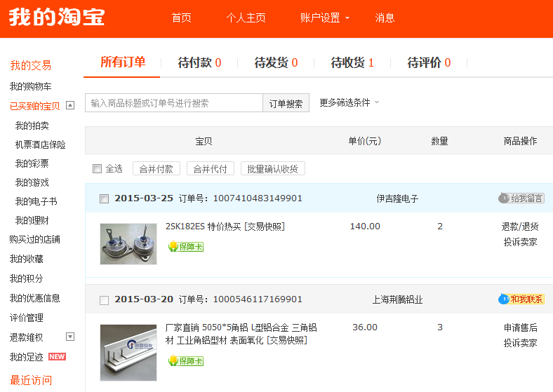Image resolution: width=553 pixels, height=392 pixels.
Task: Open 我的收藏 in sidebar
Action: coord(27,259)
